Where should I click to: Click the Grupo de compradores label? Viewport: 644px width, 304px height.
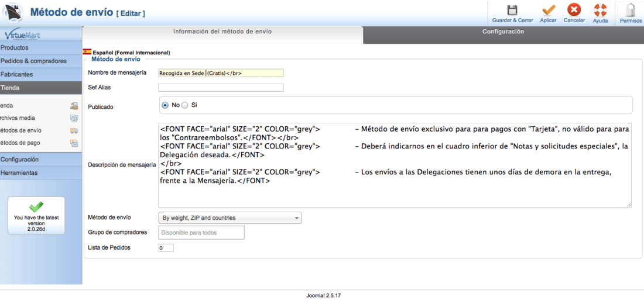(x=118, y=232)
